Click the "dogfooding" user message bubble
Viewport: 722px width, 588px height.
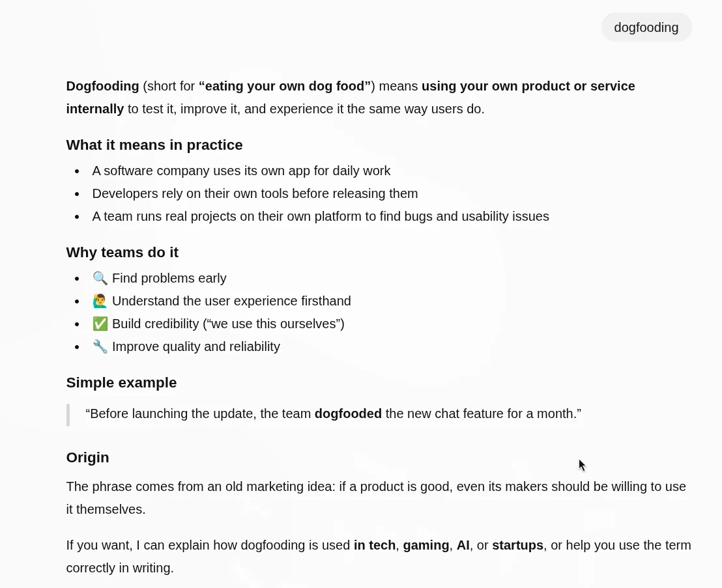[646, 27]
